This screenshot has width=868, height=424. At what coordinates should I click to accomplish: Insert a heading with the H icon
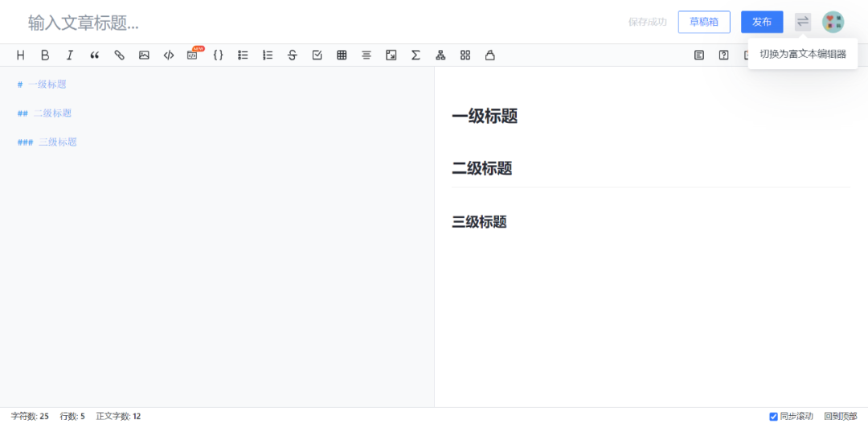click(20, 55)
